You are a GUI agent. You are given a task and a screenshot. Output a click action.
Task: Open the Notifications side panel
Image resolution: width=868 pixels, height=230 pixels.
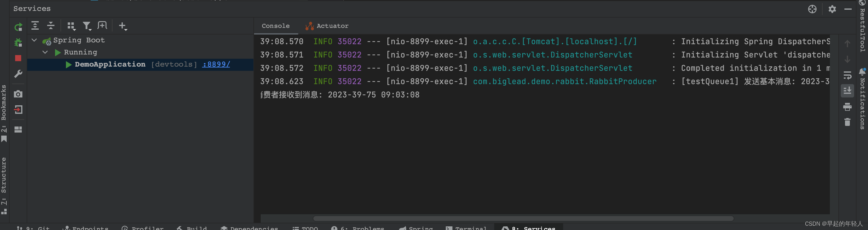pyautogui.click(x=862, y=99)
